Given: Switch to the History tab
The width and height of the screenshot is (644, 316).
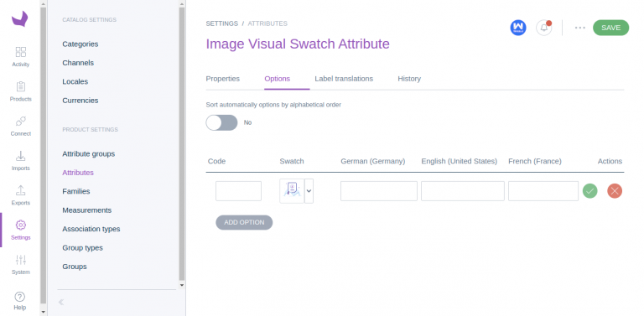Looking at the screenshot, I should click(409, 79).
